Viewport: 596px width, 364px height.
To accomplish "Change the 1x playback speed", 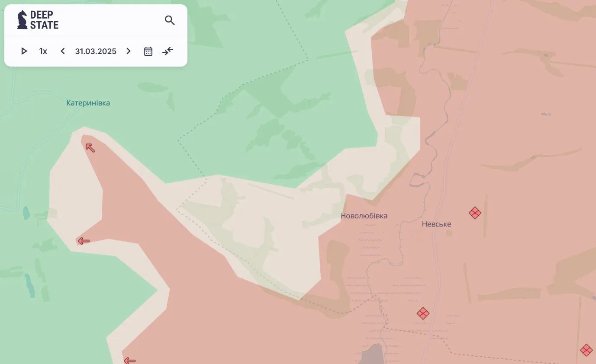I will point(43,51).
